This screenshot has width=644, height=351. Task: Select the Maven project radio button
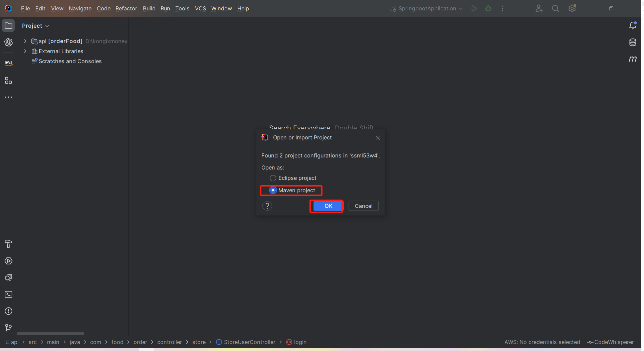coord(273,190)
